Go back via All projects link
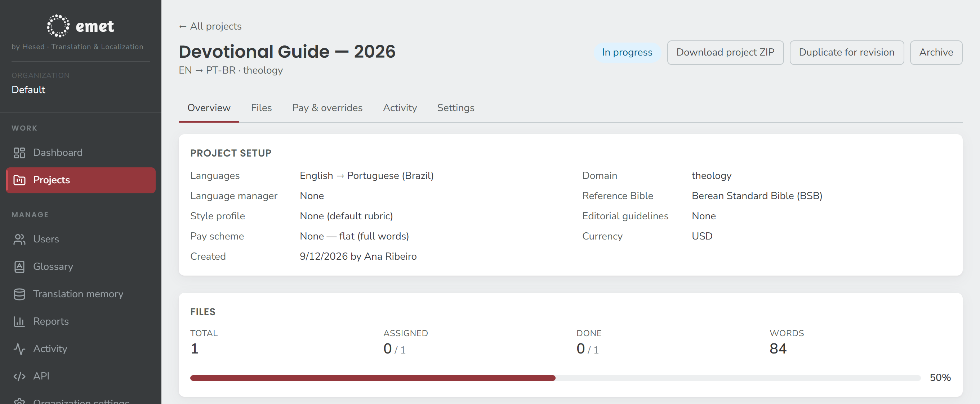980x404 pixels. click(210, 26)
